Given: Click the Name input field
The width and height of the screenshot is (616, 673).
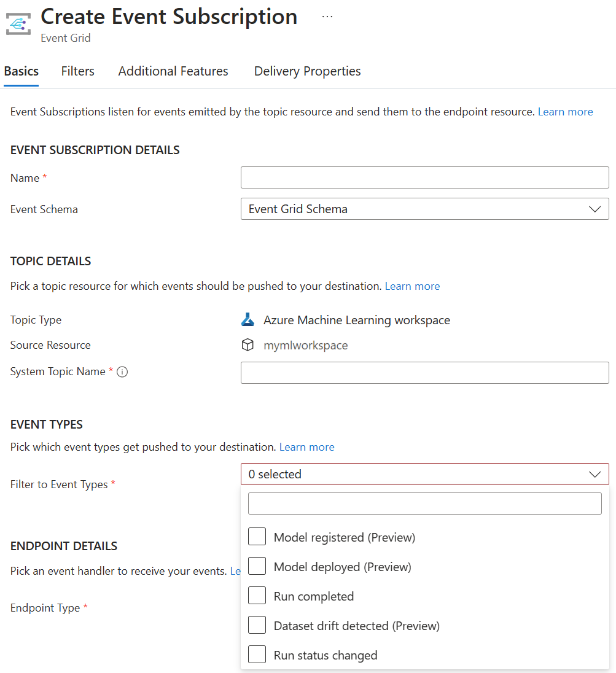Looking at the screenshot, I should [x=424, y=177].
